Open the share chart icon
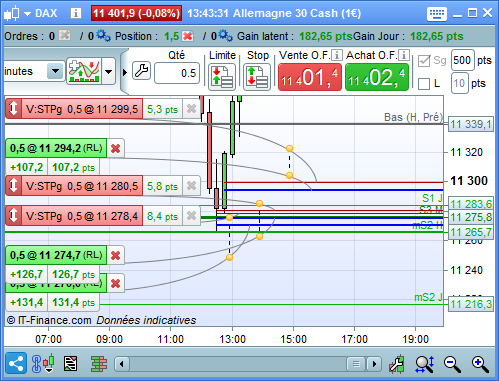Image resolution: width=499 pixels, height=381 pixels. point(16,363)
